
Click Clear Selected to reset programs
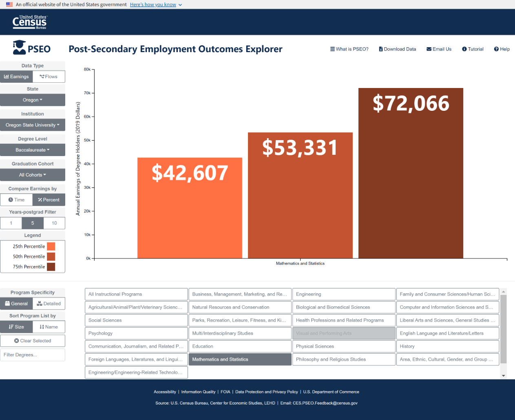(33, 341)
